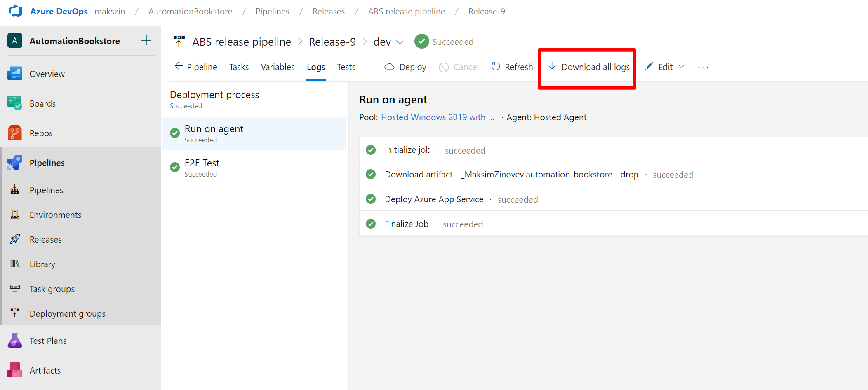The height and width of the screenshot is (390, 868).
Task: Go back via the Pipeline arrow
Action: 196,67
